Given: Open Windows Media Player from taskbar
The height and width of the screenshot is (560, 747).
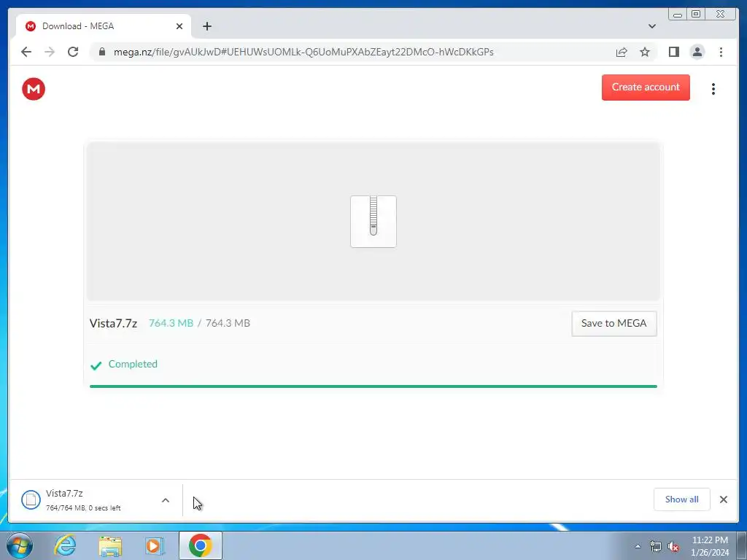Looking at the screenshot, I should (x=154, y=545).
